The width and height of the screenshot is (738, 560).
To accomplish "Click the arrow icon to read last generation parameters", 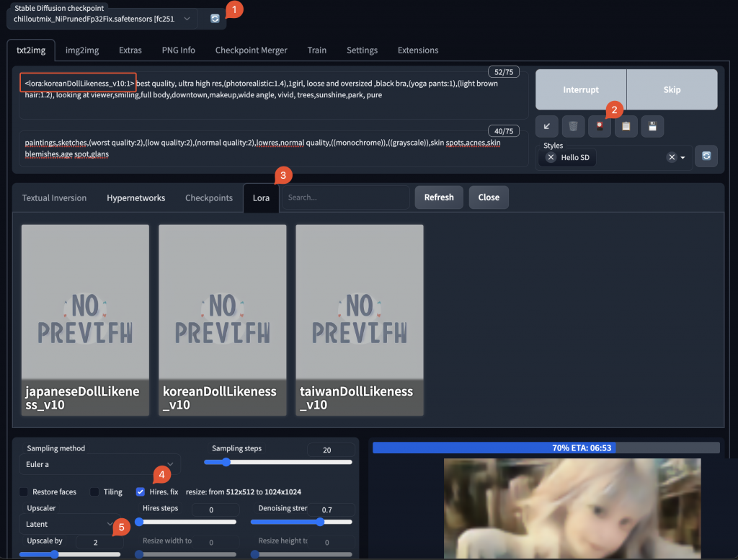I will 546,126.
